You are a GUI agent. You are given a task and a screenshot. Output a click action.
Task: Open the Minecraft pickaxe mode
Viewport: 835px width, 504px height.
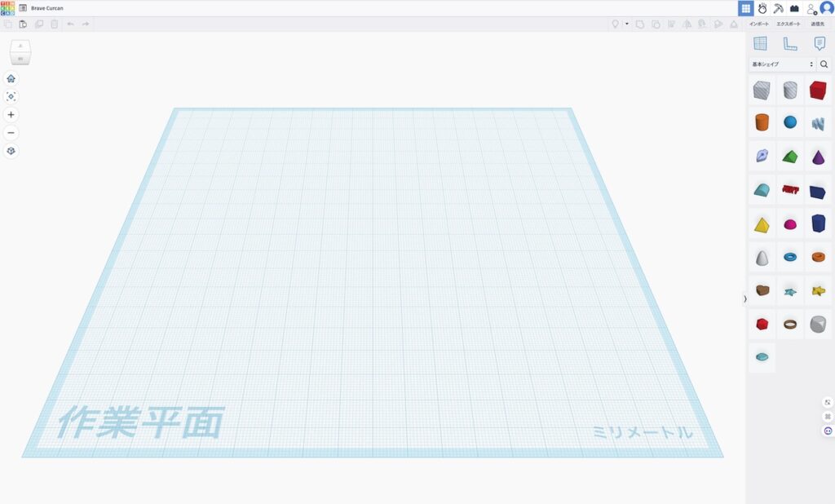pos(778,8)
